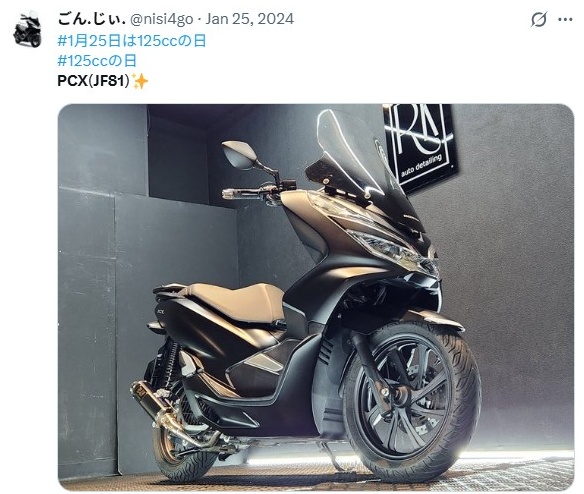Screen dimensions: 584x494
Task: Open the scooter profile avatar
Action: pyautogui.click(x=27, y=29)
